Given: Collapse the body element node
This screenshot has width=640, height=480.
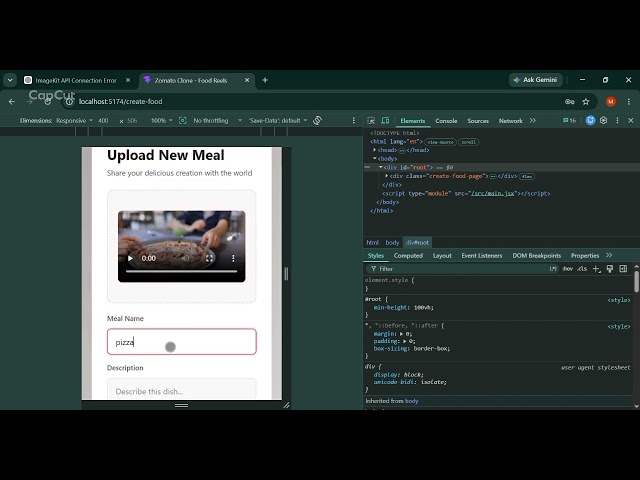Looking at the screenshot, I should tap(374, 158).
